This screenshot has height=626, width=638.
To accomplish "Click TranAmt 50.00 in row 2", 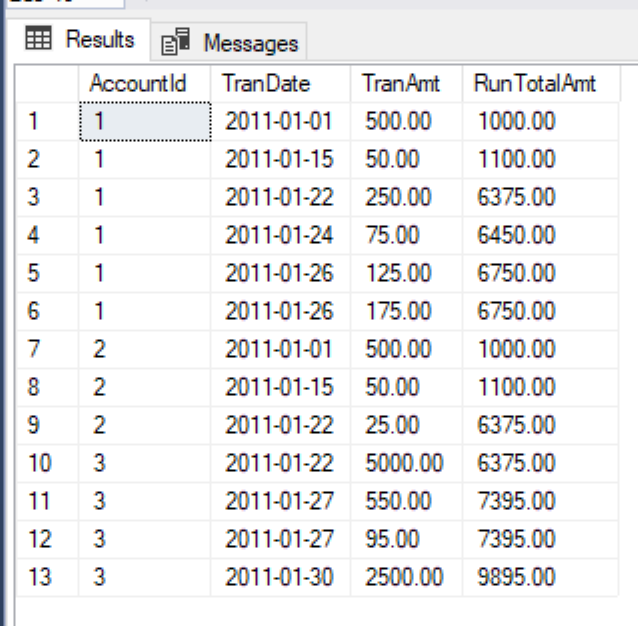I will (406, 159).
